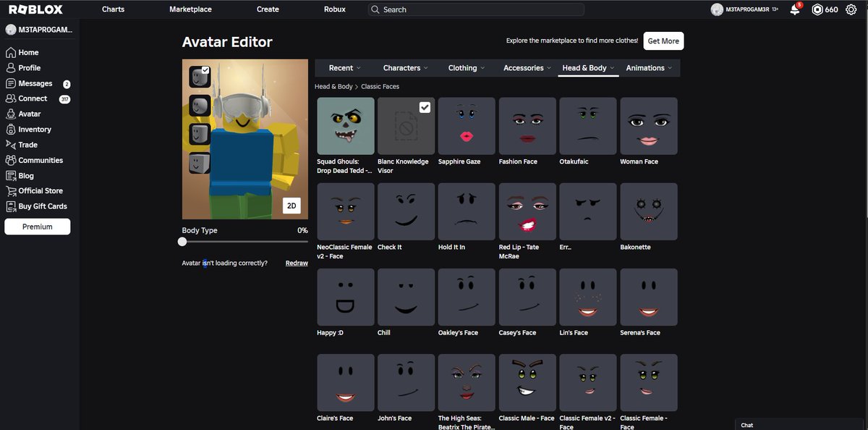This screenshot has width=868, height=430.
Task: Open the notifications bell
Action: tap(795, 9)
